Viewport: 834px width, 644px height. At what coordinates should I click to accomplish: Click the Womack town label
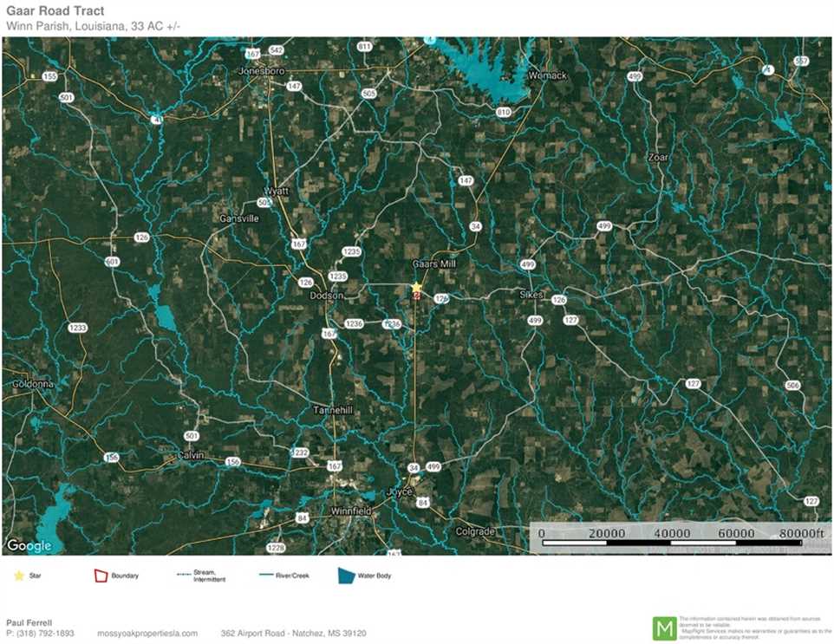click(x=547, y=76)
